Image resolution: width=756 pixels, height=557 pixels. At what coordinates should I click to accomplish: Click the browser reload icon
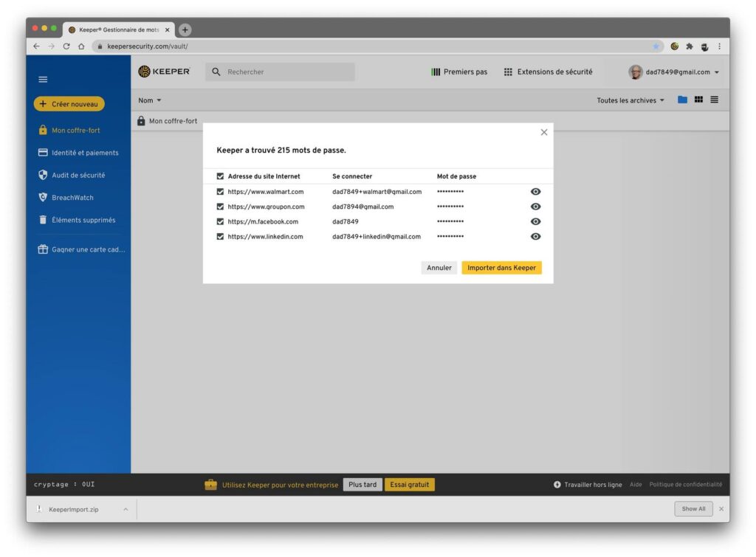pyautogui.click(x=66, y=46)
